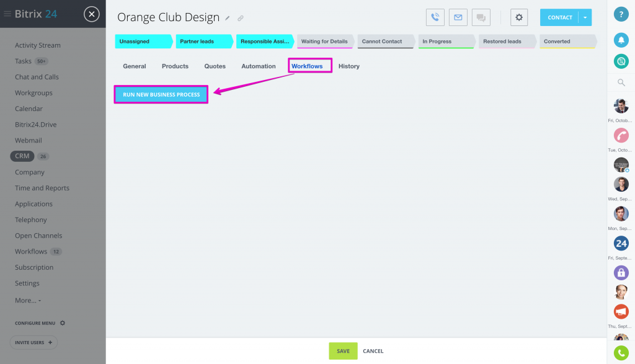Go to the Quotes tab

(x=215, y=66)
